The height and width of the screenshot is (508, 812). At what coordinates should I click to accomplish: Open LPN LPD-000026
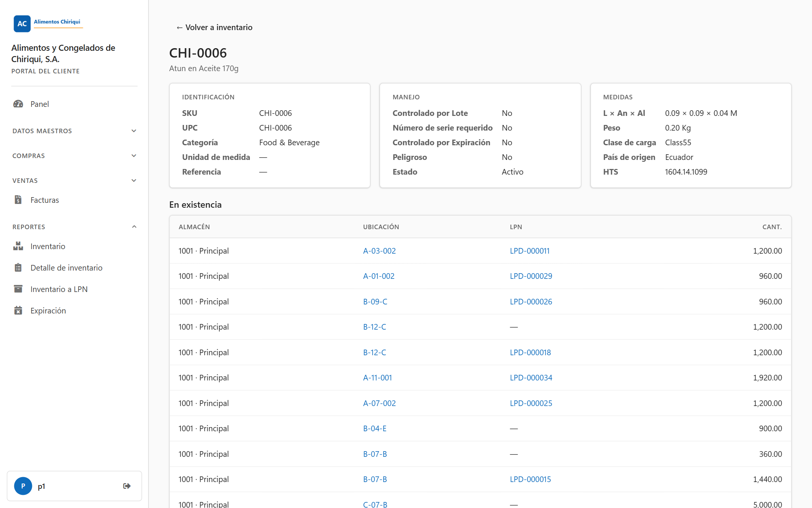click(x=531, y=301)
